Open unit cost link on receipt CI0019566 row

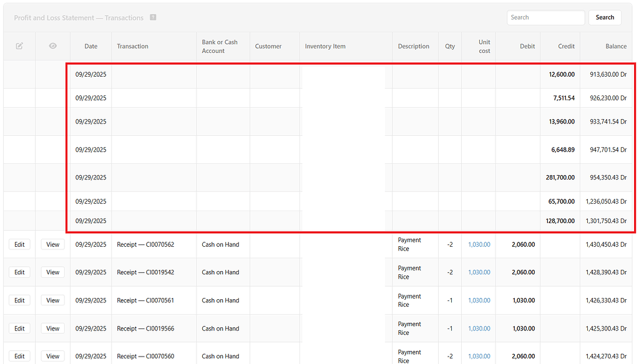click(x=479, y=328)
